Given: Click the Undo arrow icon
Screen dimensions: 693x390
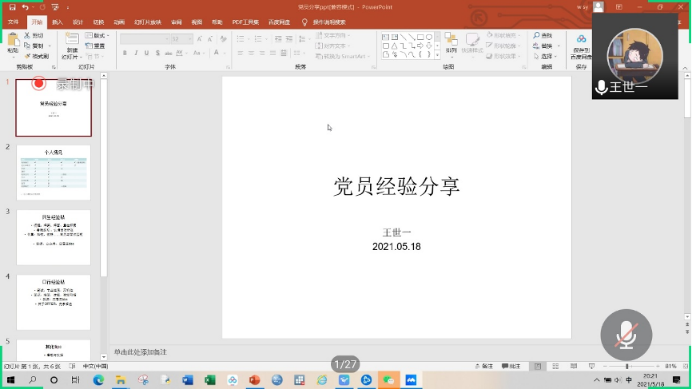Looking at the screenshot, I should pyautogui.click(x=25, y=7).
